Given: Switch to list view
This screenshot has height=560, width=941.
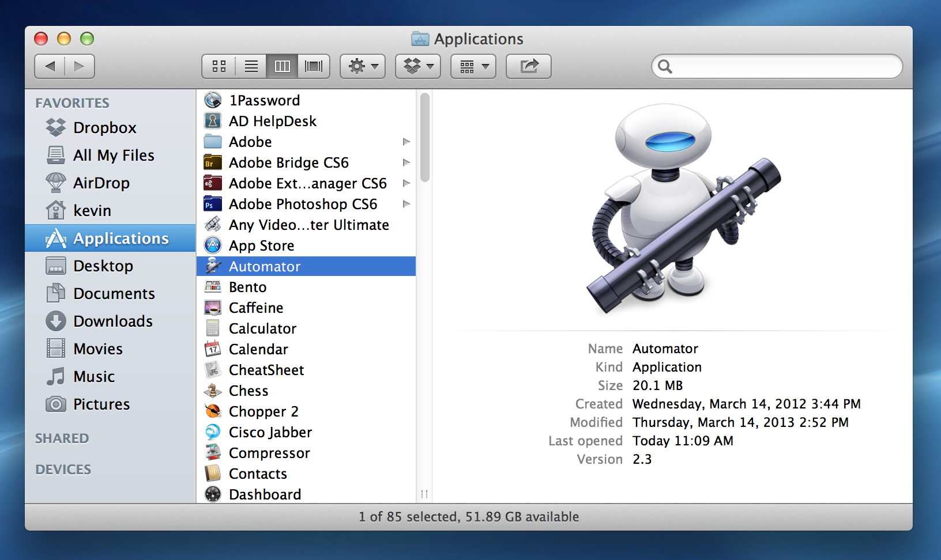Looking at the screenshot, I should [251, 66].
